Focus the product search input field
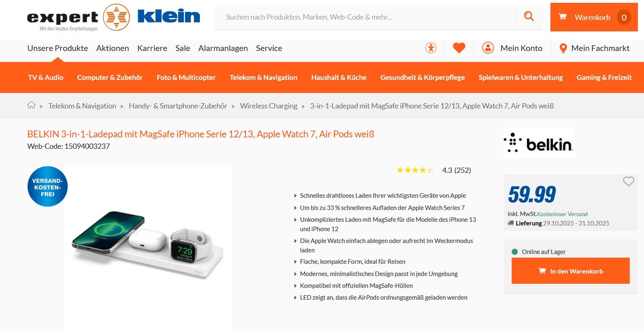Screen dimensions: 644x329 (366, 17)
